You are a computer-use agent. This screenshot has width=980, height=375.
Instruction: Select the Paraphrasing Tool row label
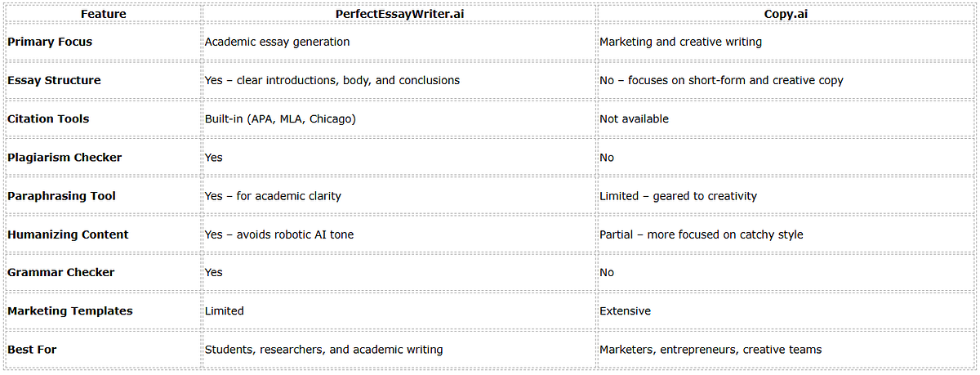(x=61, y=196)
